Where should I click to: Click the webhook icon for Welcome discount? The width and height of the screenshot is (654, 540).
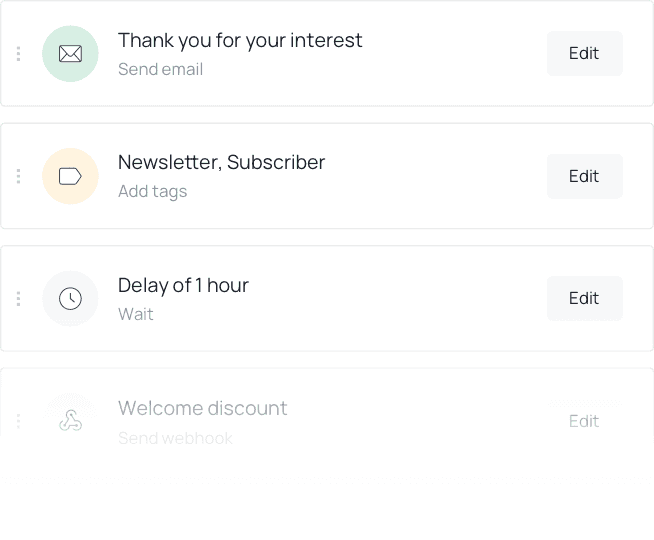coord(70,421)
